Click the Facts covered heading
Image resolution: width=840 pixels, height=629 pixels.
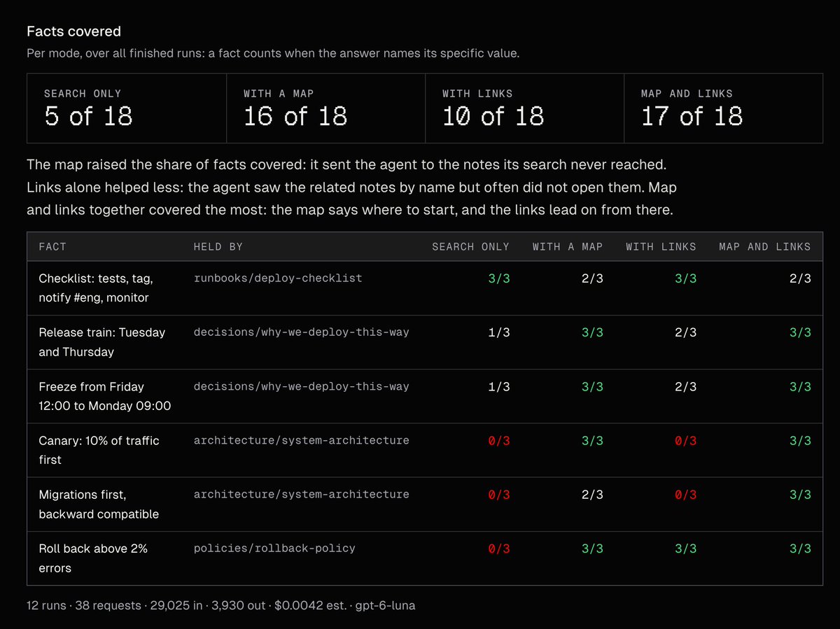point(73,31)
